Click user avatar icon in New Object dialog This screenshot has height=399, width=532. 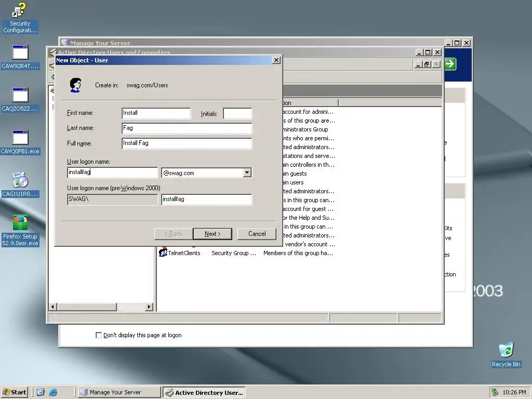click(x=76, y=85)
